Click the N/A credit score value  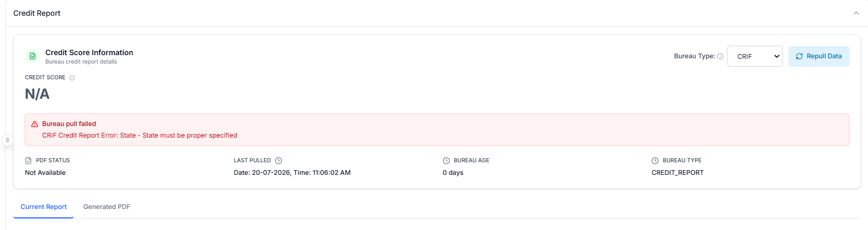click(37, 94)
